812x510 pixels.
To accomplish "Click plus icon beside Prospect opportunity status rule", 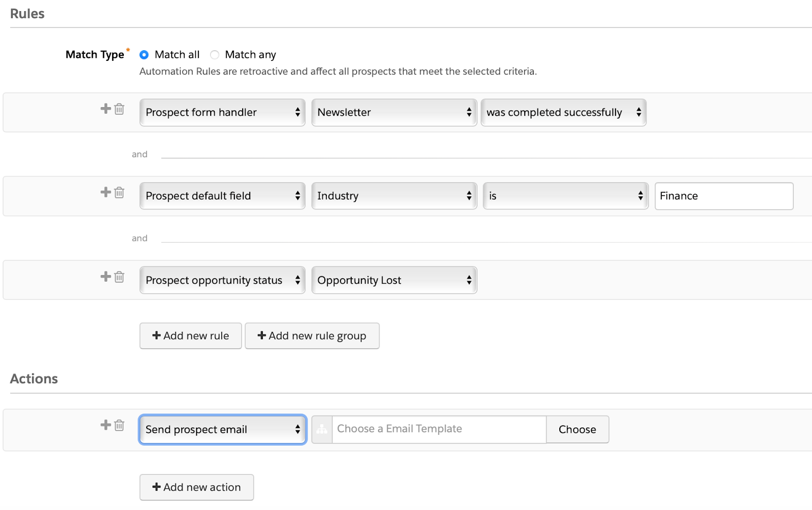I will [106, 277].
